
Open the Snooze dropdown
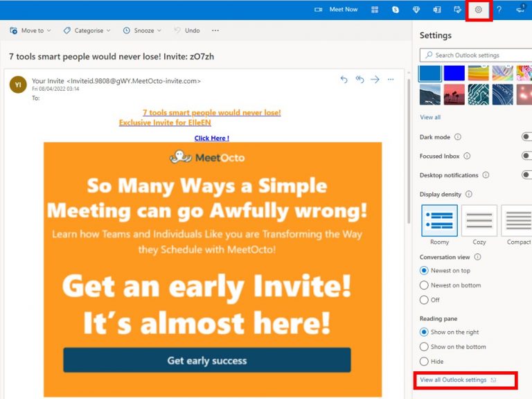pyautogui.click(x=142, y=30)
